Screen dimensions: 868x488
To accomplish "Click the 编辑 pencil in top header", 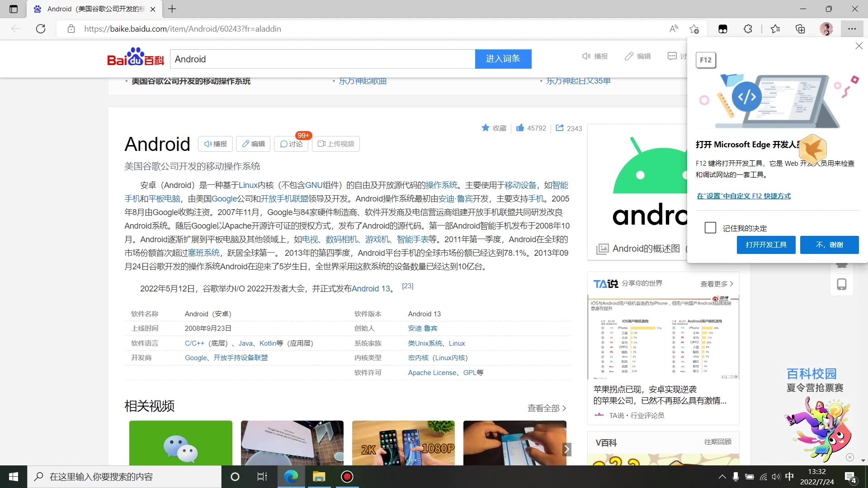I will pyautogui.click(x=629, y=56).
